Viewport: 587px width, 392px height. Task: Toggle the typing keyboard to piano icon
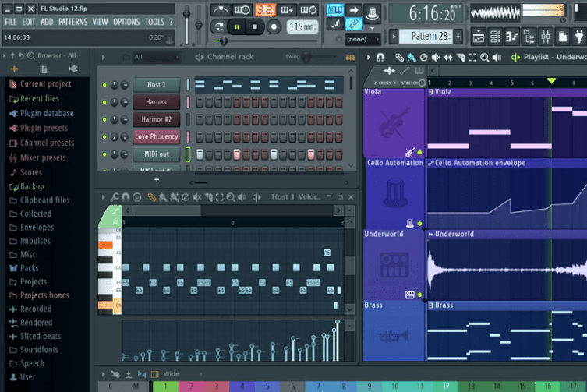click(334, 10)
